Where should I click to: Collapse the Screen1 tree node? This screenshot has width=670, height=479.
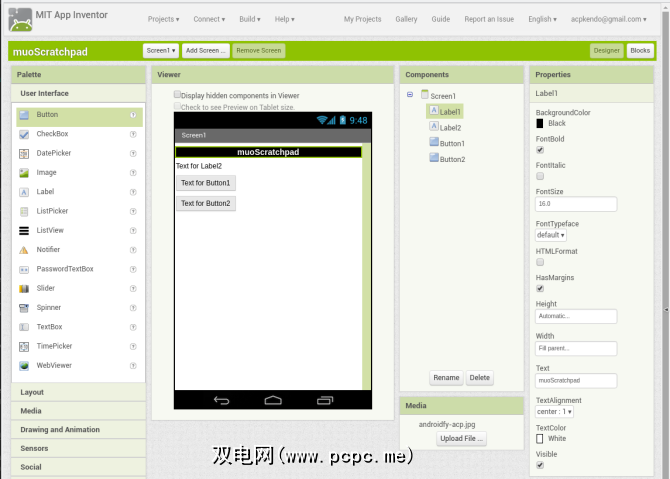tap(410, 95)
